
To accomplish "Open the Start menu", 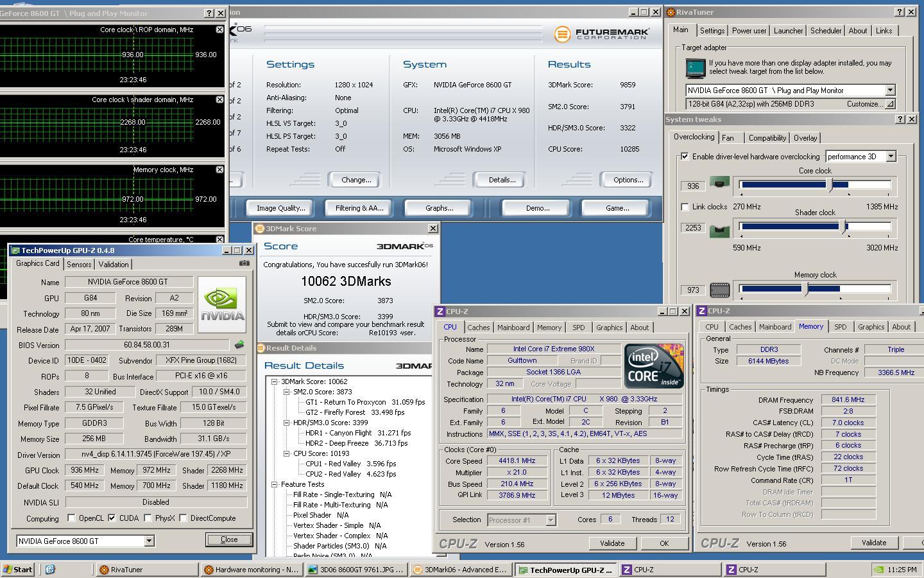I will [x=17, y=569].
